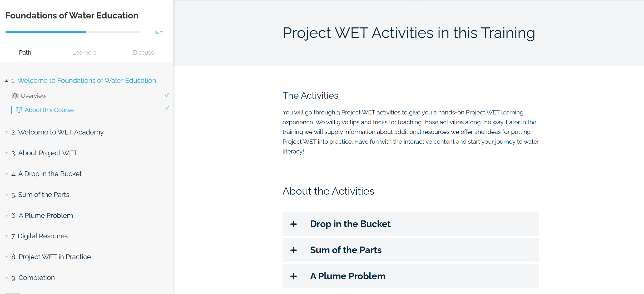Expand the Digital Resoures section
The height and width of the screenshot is (294, 644).
click(43, 236)
